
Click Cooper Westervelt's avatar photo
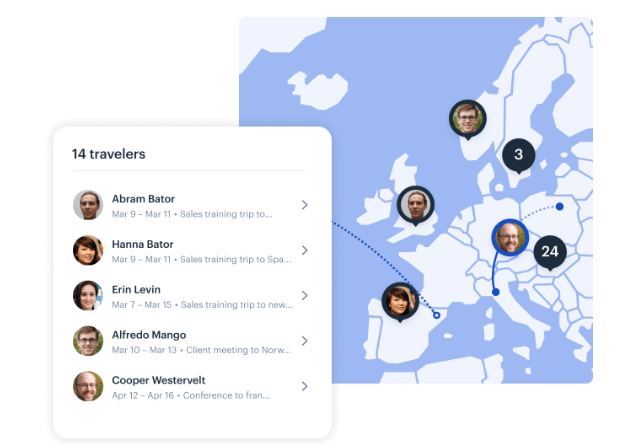click(x=88, y=386)
